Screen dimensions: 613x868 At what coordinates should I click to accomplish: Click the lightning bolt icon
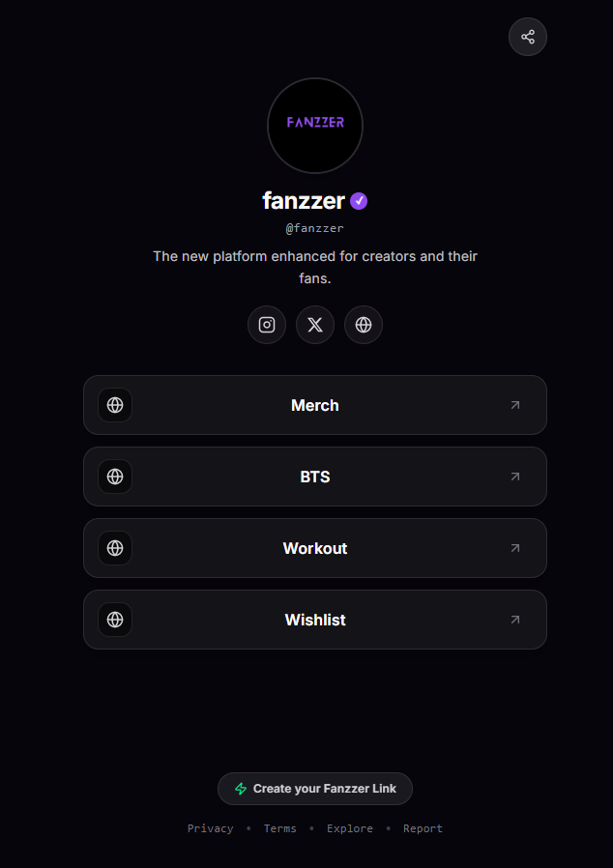pos(241,789)
